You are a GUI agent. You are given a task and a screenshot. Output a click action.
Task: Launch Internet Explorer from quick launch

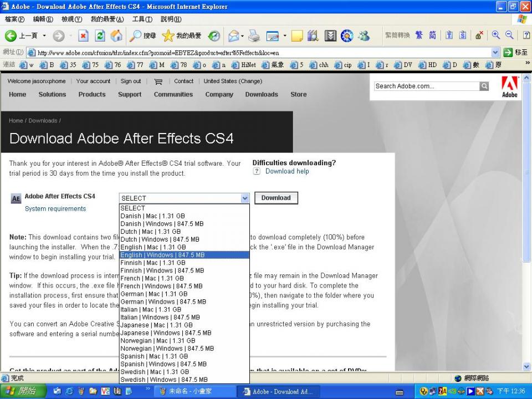point(69,391)
